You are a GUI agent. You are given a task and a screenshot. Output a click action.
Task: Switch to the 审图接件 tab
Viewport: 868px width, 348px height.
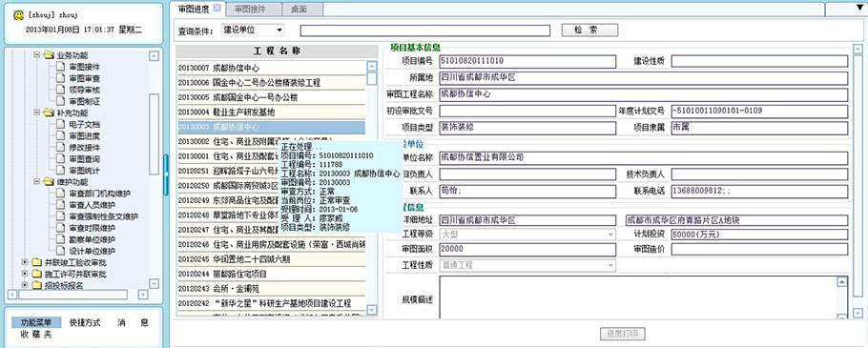coord(250,9)
